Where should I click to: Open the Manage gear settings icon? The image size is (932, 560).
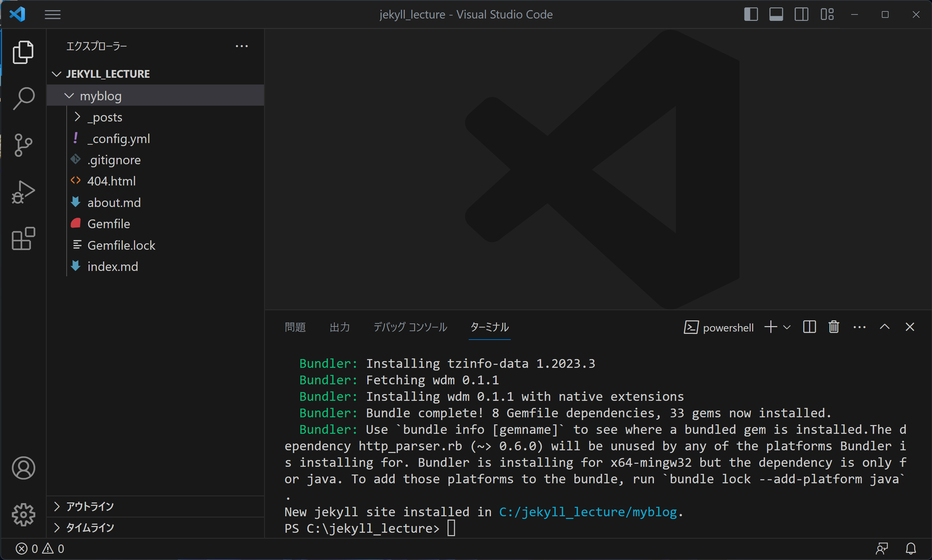24,514
